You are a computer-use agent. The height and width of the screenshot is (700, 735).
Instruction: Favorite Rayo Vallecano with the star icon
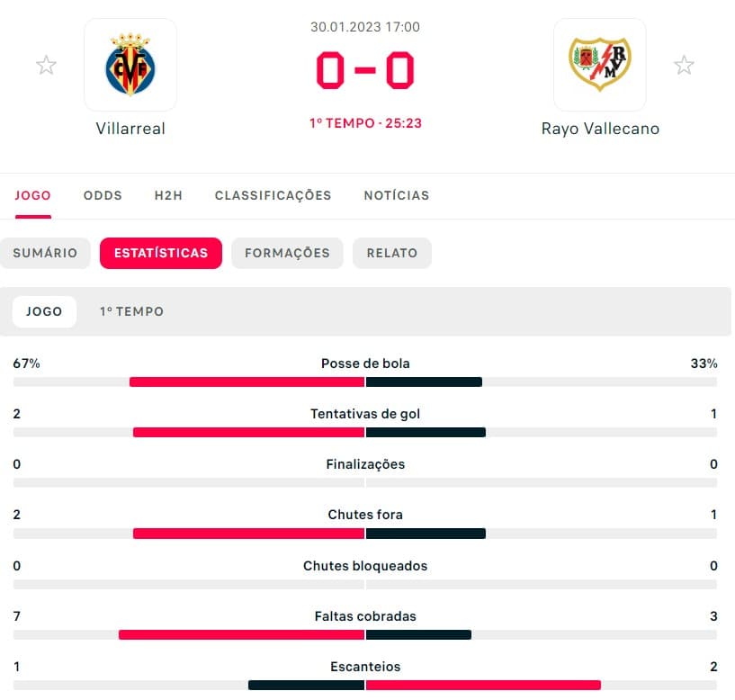click(684, 65)
